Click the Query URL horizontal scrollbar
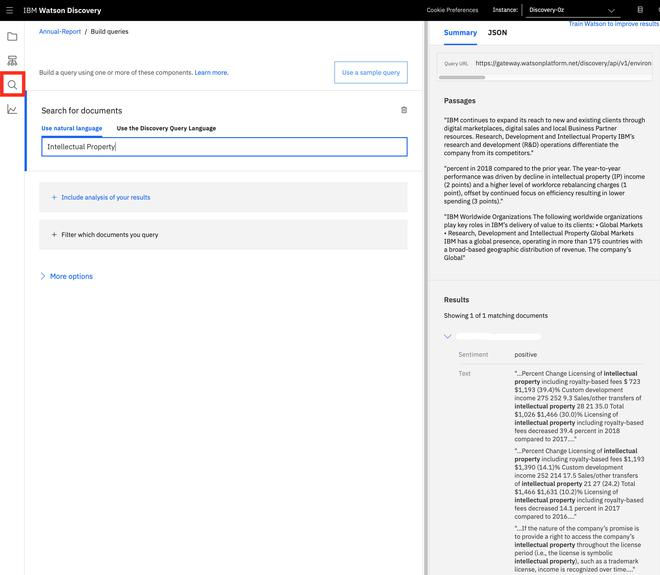 click(462, 77)
